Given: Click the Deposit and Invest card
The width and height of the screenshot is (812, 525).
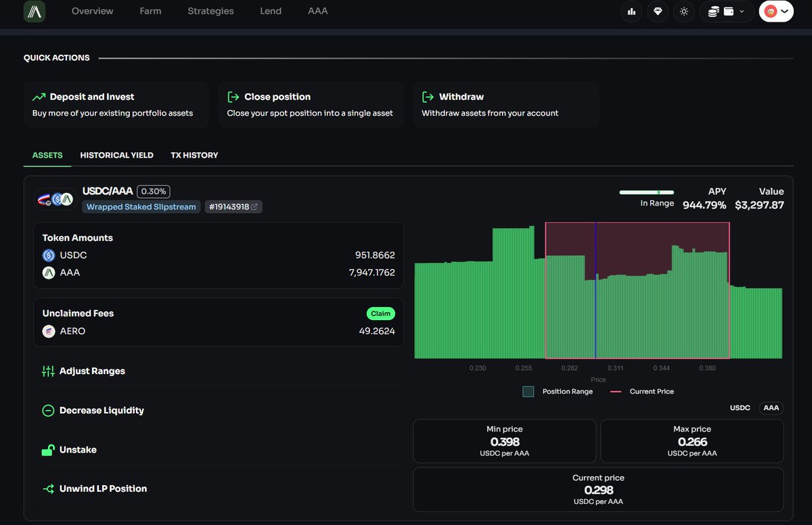Looking at the screenshot, I should tap(116, 105).
